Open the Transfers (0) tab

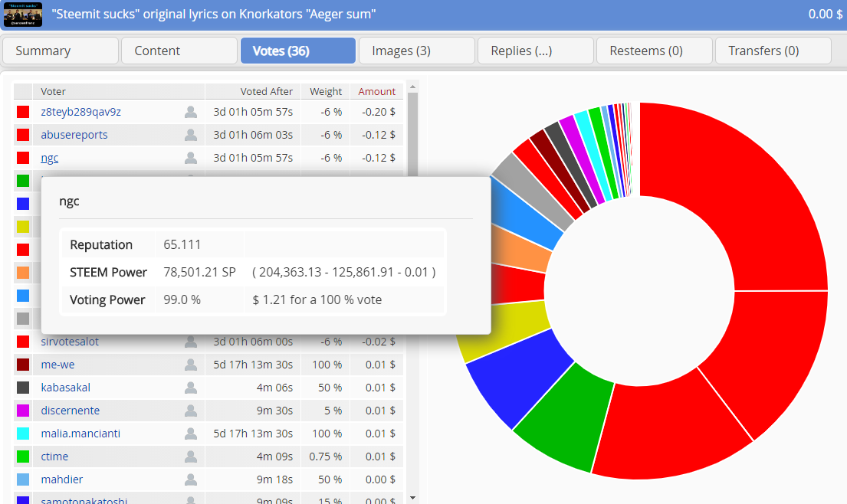point(773,51)
